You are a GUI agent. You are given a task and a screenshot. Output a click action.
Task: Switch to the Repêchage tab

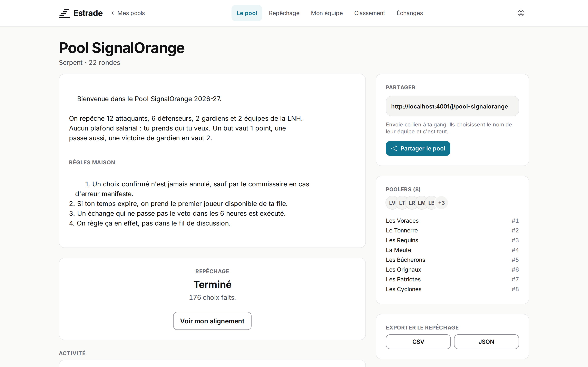click(284, 13)
